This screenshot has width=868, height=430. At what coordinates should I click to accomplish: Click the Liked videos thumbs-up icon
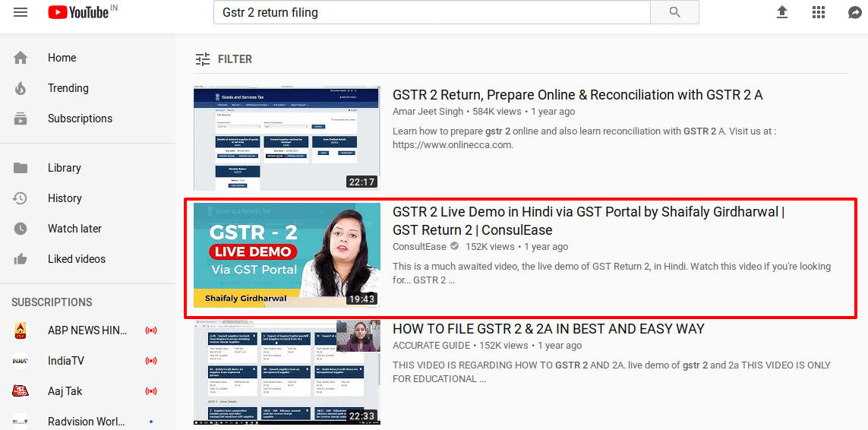click(21, 259)
